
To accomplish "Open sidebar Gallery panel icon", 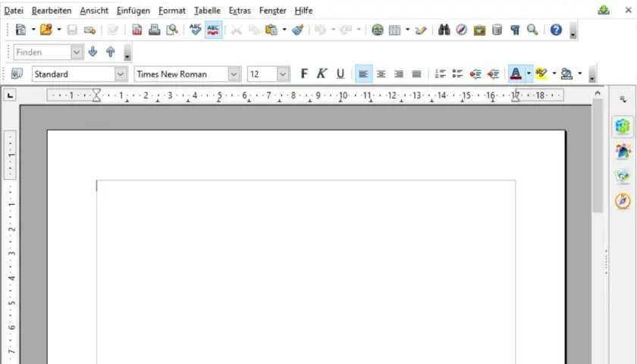I will (x=623, y=176).
